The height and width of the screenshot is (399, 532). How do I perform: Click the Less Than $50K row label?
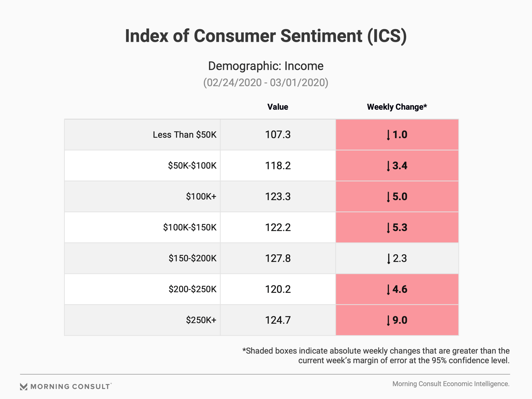185,135
